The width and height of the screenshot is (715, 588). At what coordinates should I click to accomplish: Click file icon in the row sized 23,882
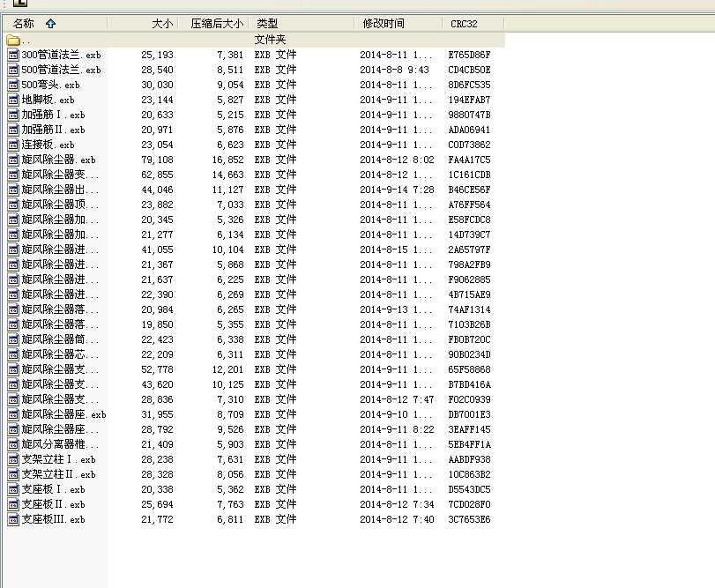pyautogui.click(x=14, y=205)
